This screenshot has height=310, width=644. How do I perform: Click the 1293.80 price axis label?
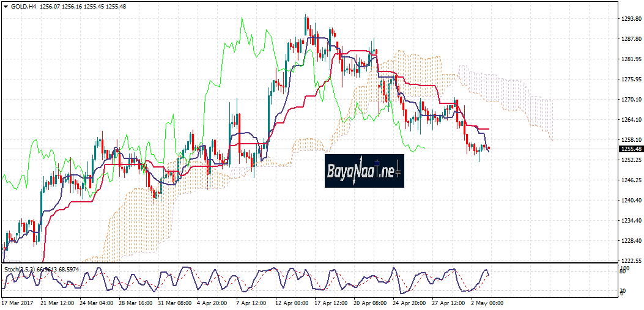[630, 19]
